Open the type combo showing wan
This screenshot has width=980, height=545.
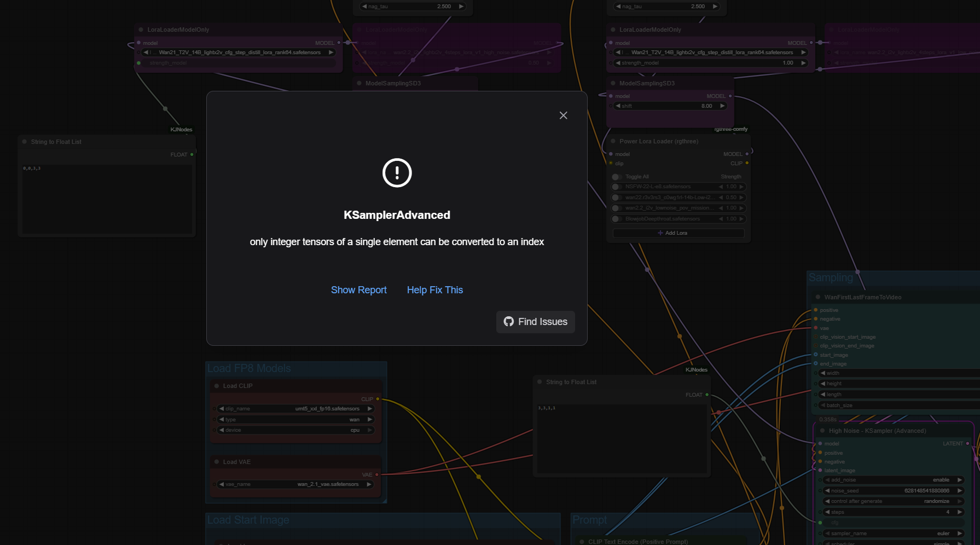click(x=295, y=420)
